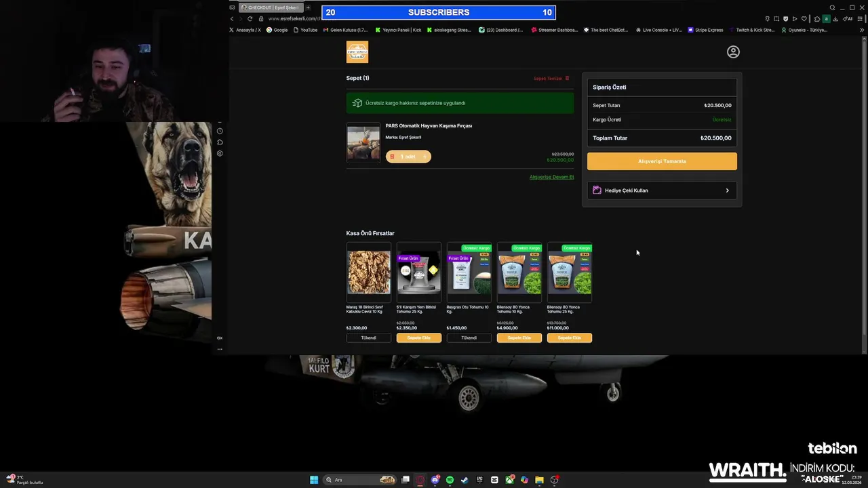Open Spotify from taskbar
Image resolution: width=868 pixels, height=488 pixels.
[x=450, y=480]
